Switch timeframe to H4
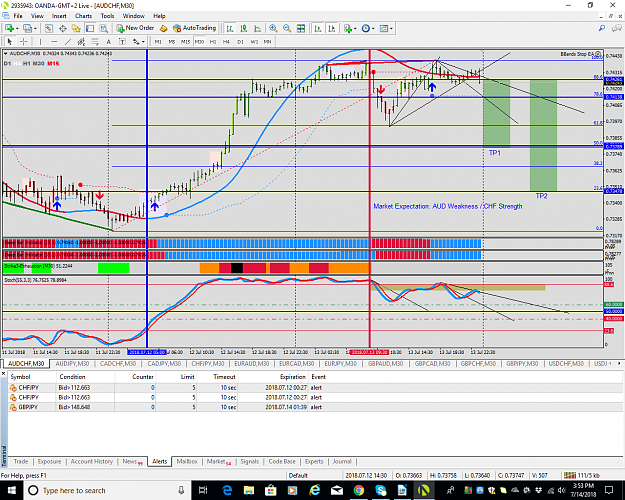The width and height of the screenshot is (625, 500). point(226,41)
